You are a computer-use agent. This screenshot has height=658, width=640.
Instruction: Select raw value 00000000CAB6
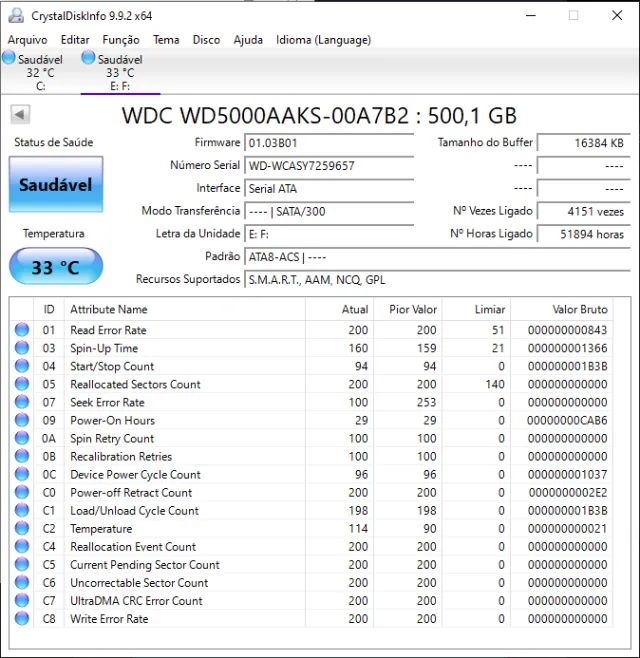pos(567,420)
